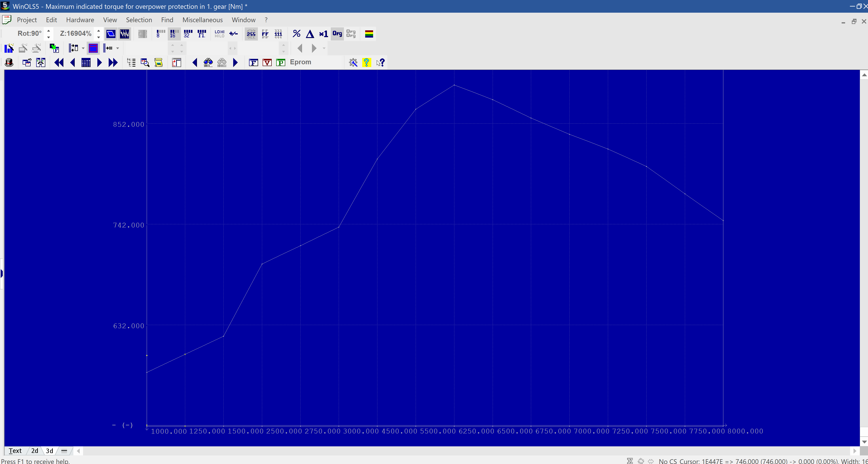The height and width of the screenshot is (464, 868).
Task: Click the blue F window button
Action: (x=253, y=62)
